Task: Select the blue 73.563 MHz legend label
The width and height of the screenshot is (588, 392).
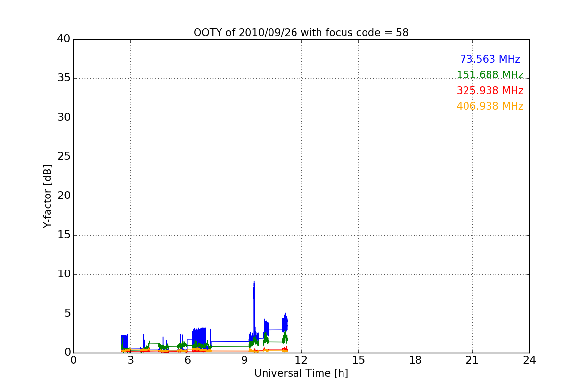Action: (490, 59)
